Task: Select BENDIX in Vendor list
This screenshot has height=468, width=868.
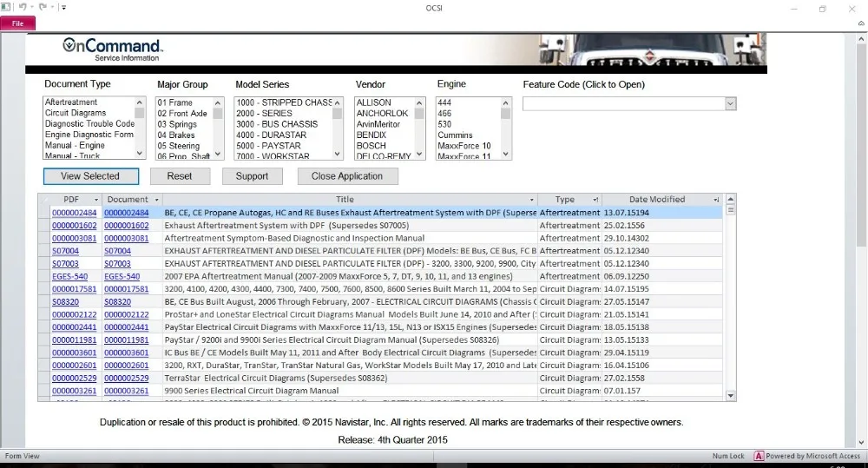Action: [372, 135]
